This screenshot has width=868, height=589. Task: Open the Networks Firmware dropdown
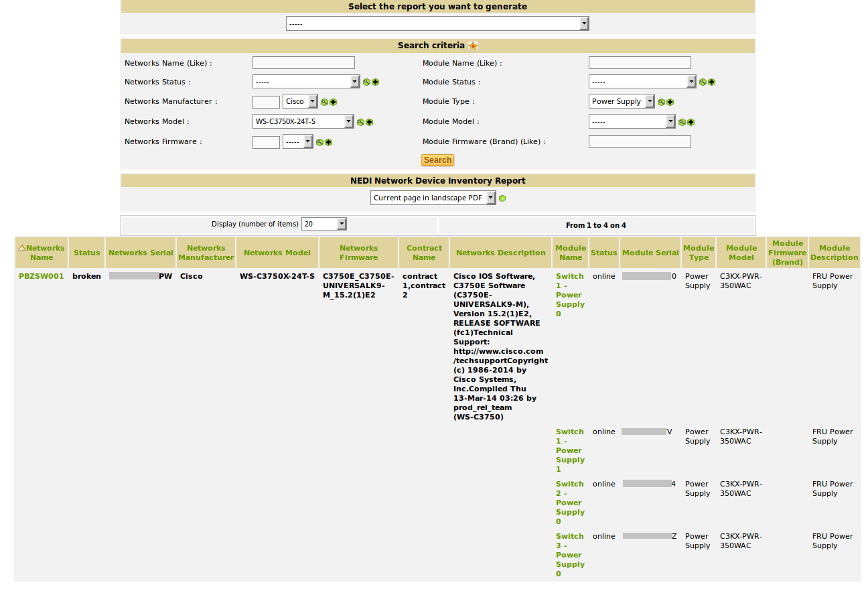298,142
